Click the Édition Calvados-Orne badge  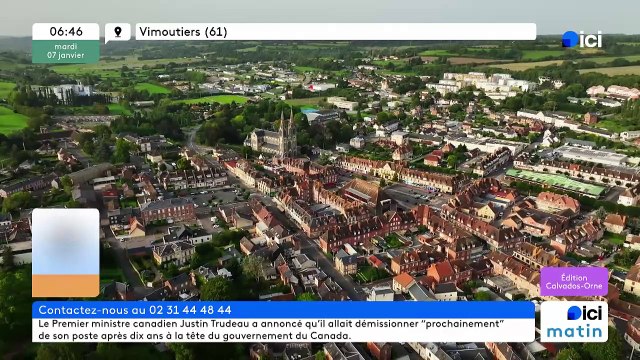[x=574, y=282]
